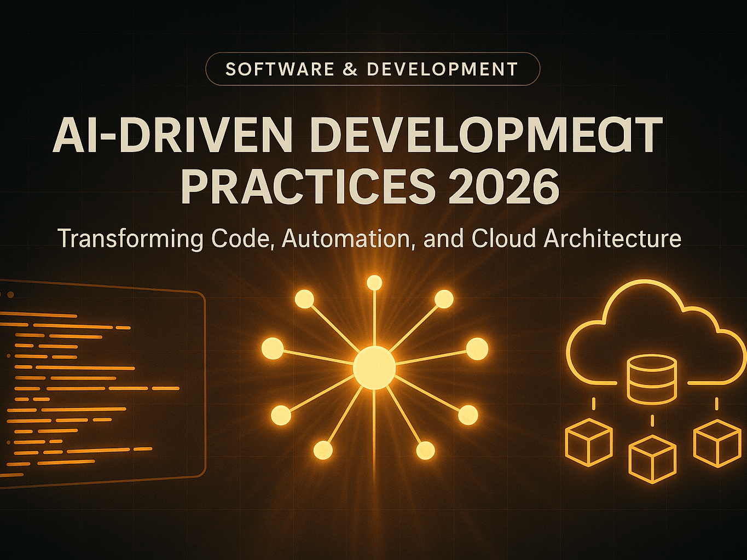Image resolution: width=747 pixels, height=560 pixels.
Task: Select the database cylinder icon inside the cloud
Action: (651, 378)
